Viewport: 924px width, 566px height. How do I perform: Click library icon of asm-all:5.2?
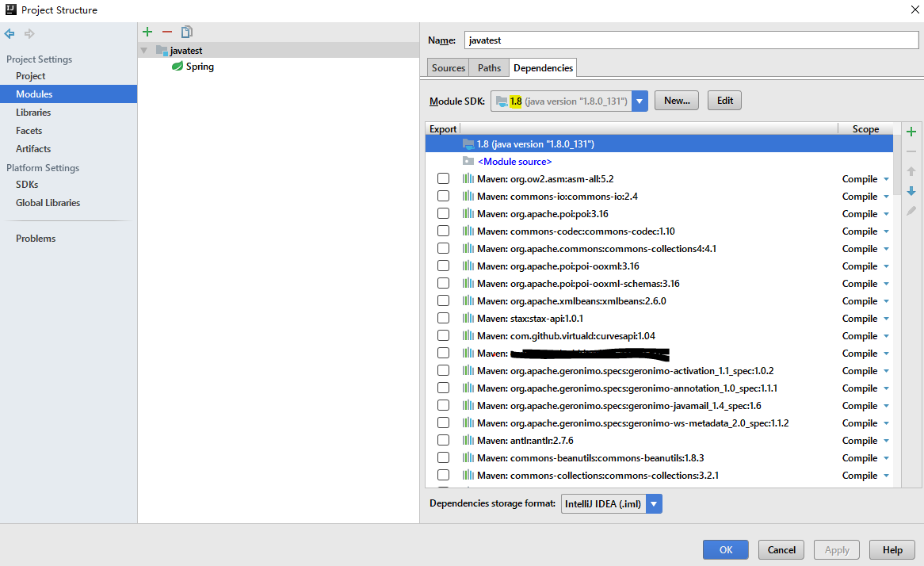pyautogui.click(x=468, y=178)
